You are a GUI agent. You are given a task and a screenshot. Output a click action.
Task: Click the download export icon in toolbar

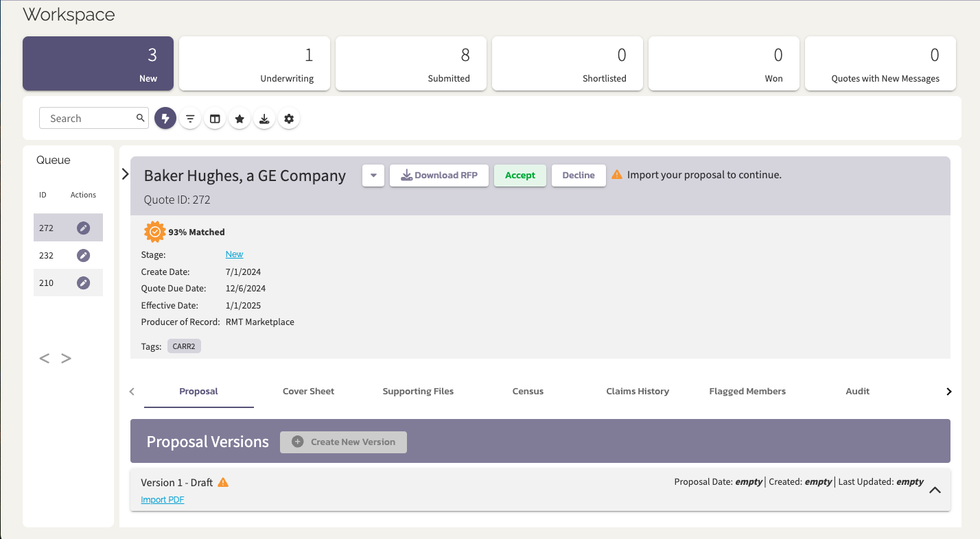264,119
